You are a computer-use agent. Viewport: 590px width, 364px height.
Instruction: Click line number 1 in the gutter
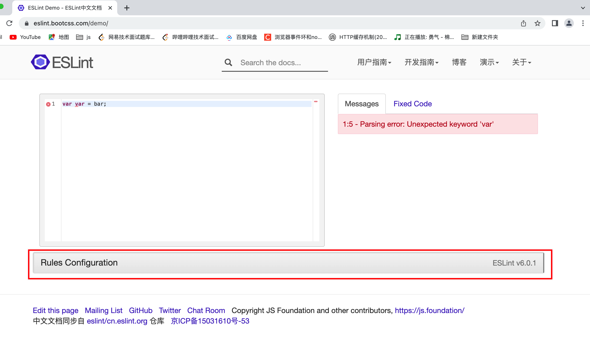pos(53,104)
